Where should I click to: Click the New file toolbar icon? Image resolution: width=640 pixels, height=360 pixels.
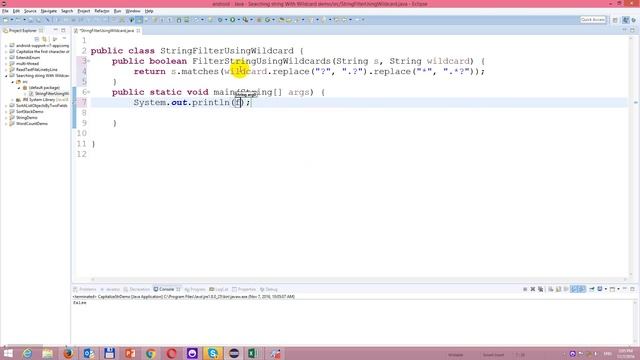click(x=5, y=20)
